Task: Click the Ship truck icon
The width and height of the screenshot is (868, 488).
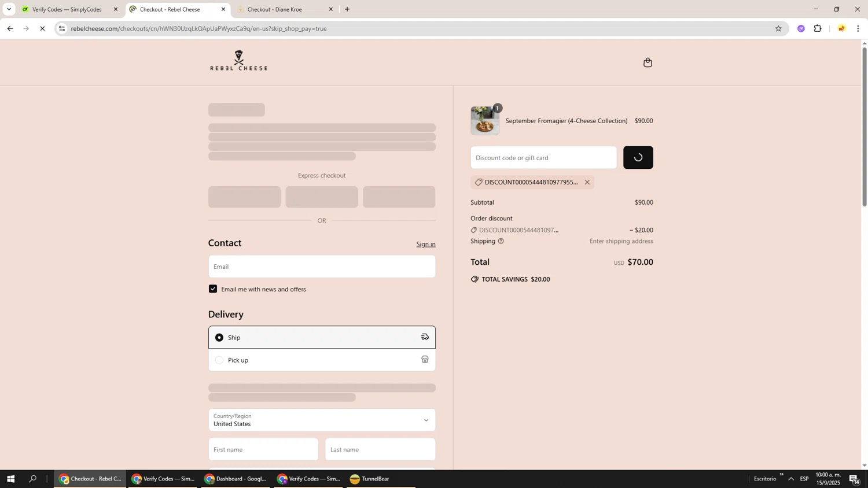Action: click(x=425, y=337)
